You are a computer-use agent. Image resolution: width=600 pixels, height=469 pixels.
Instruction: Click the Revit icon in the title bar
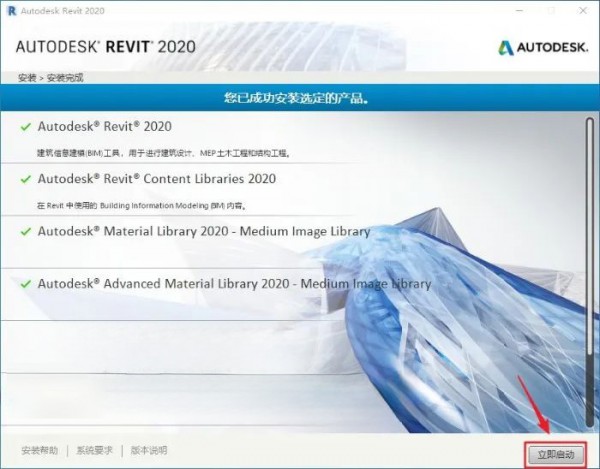tap(9, 9)
